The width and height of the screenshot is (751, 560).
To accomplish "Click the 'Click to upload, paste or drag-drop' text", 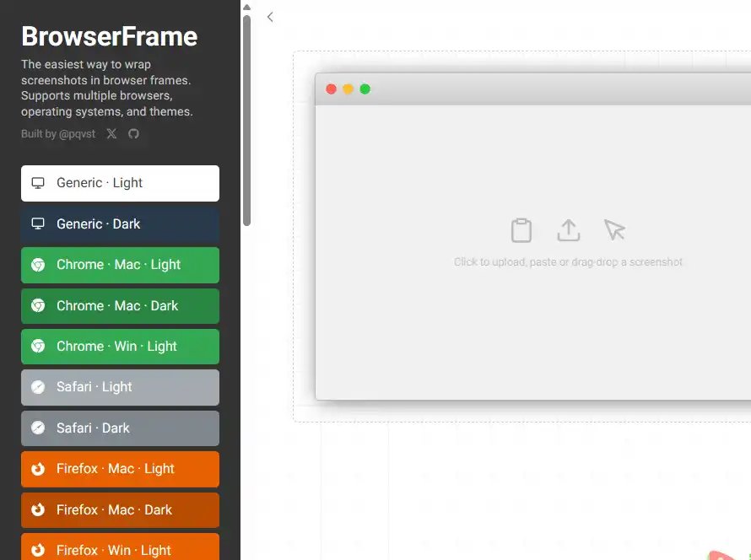I will (568, 261).
